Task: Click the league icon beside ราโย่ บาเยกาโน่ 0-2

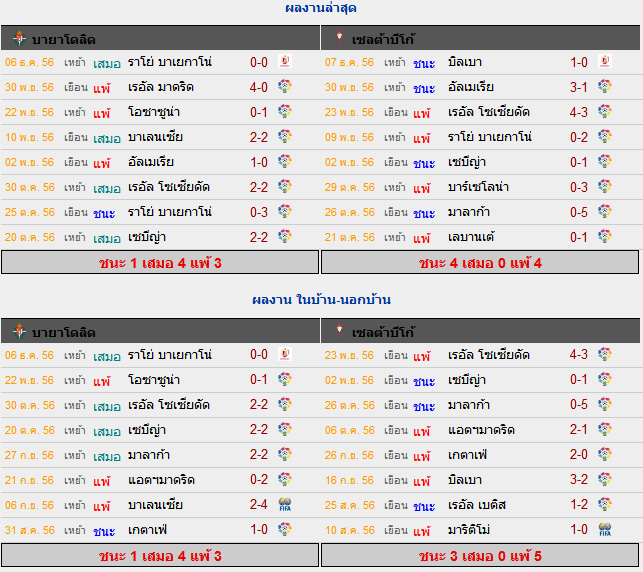Action: pos(605,137)
